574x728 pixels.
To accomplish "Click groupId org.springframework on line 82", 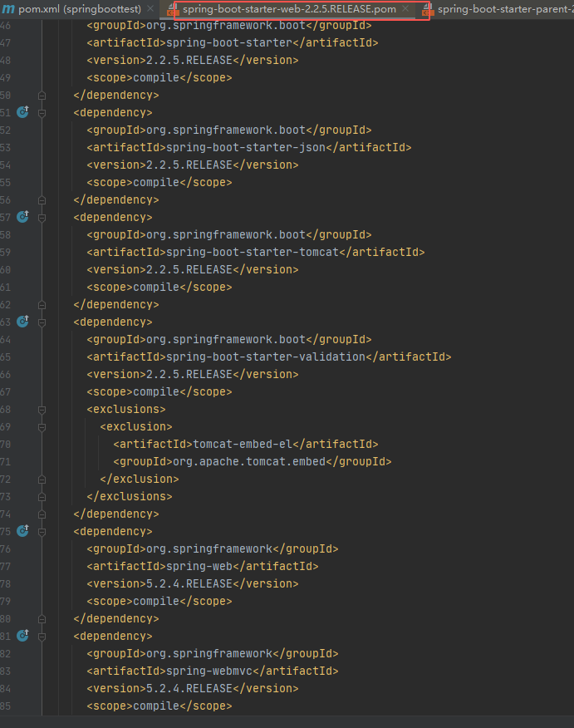I will [x=209, y=654].
